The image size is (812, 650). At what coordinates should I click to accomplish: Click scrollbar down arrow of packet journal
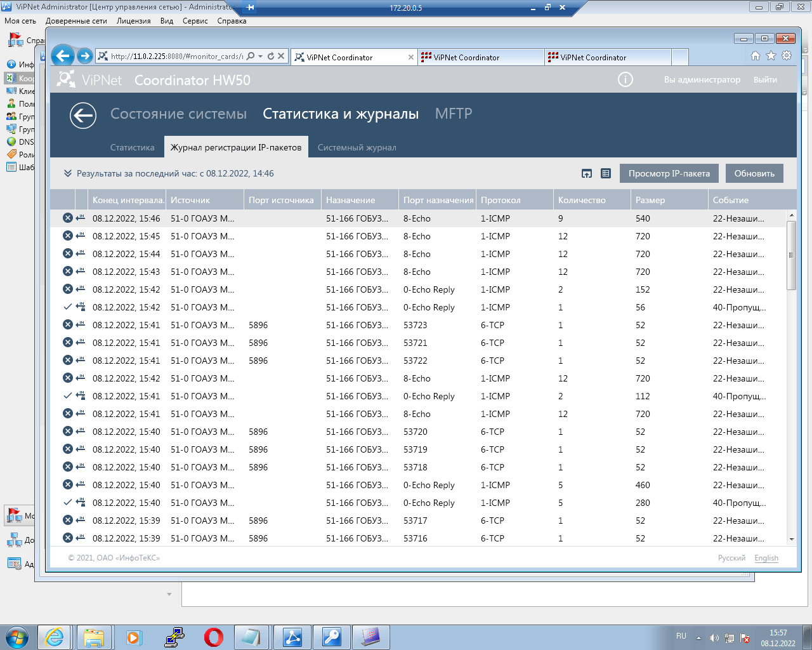click(x=791, y=539)
